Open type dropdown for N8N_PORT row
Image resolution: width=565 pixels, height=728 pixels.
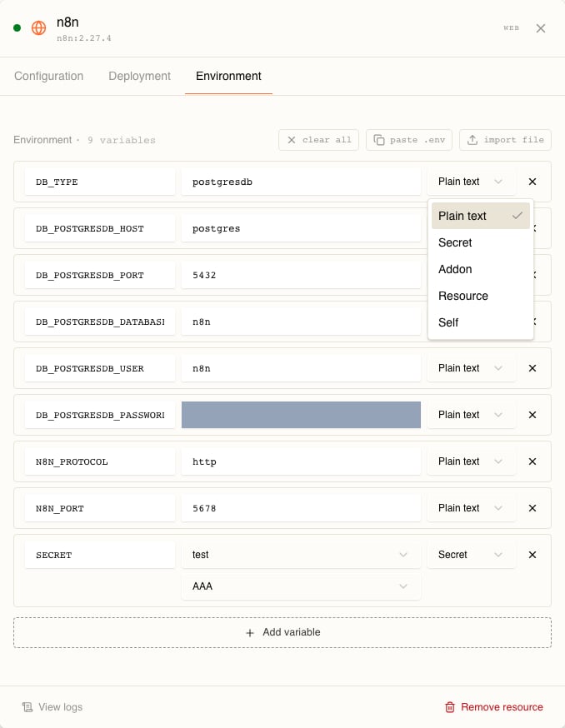pos(471,508)
